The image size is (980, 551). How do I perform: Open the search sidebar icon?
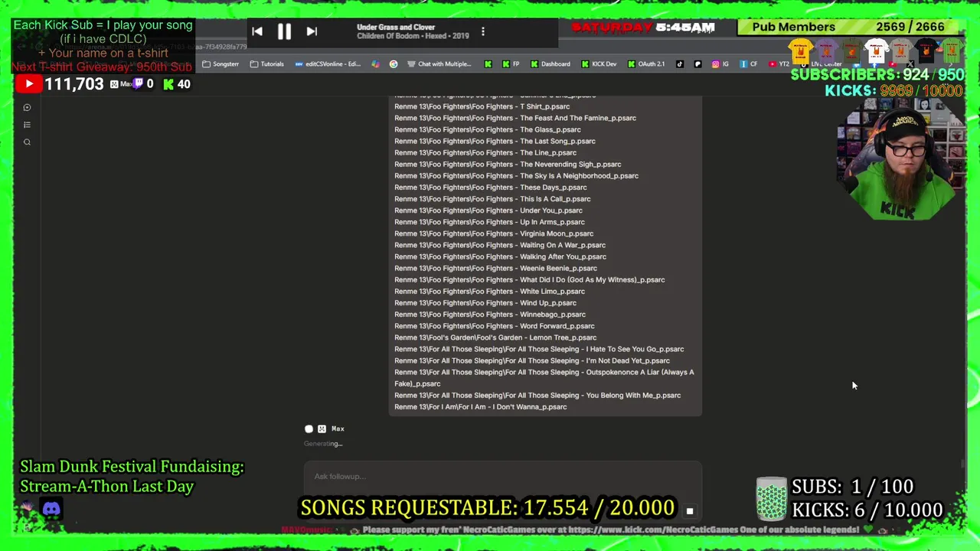point(27,142)
